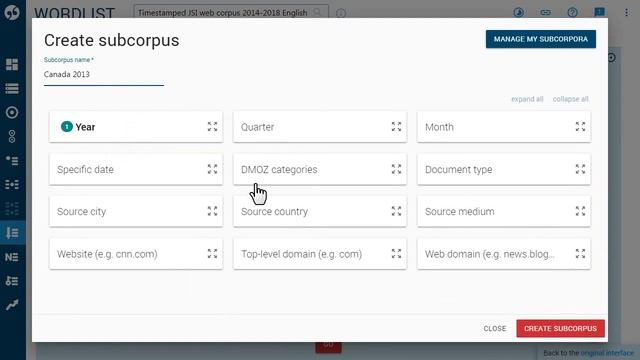
Task: Expand the Document type card
Action: point(580,169)
